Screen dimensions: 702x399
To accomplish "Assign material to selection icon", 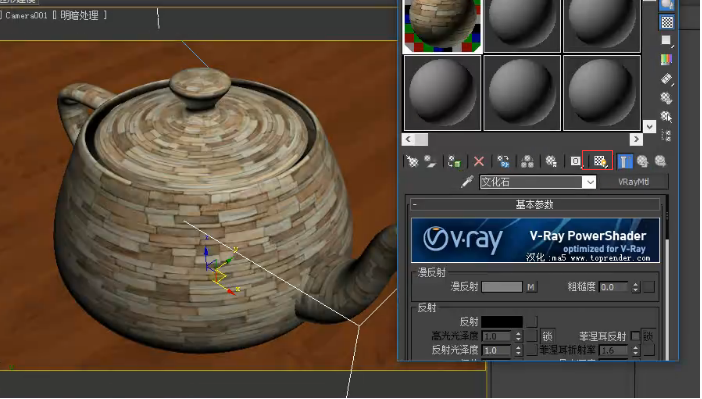I will tap(455, 161).
